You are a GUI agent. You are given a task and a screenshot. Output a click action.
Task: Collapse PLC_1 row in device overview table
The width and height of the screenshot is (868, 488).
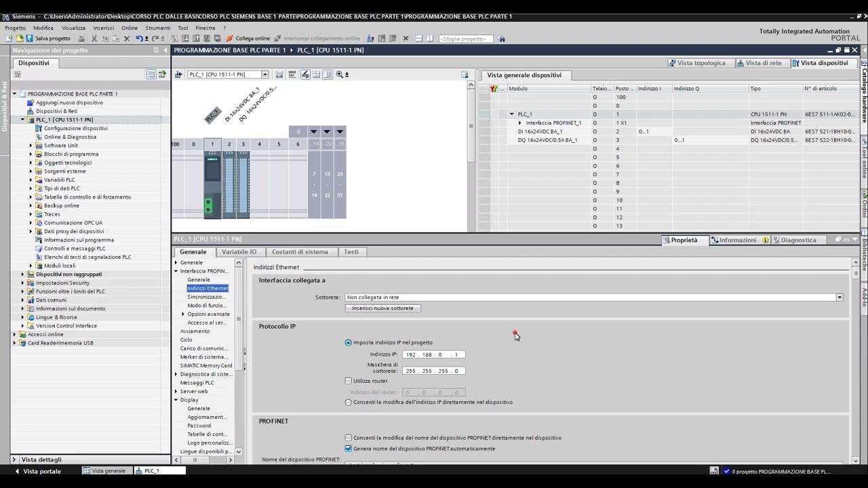click(x=512, y=115)
